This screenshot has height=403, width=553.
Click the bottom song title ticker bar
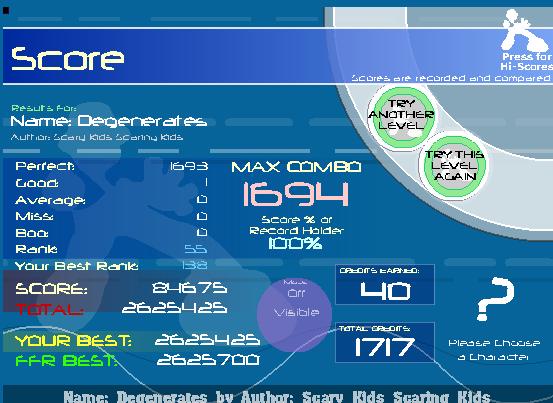276,396
